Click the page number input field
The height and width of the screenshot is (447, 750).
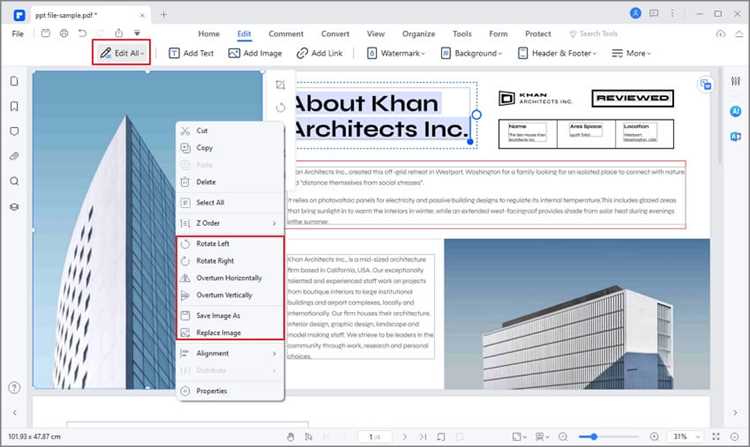pyautogui.click(x=375, y=436)
